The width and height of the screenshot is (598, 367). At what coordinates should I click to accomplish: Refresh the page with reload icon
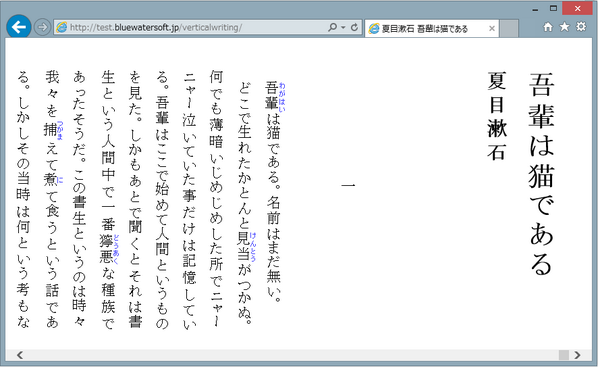tap(354, 27)
